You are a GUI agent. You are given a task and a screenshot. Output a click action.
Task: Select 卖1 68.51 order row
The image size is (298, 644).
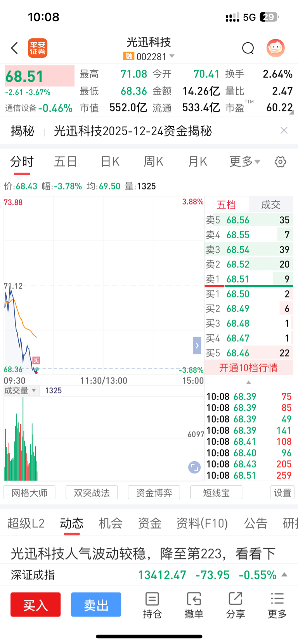[249, 279]
